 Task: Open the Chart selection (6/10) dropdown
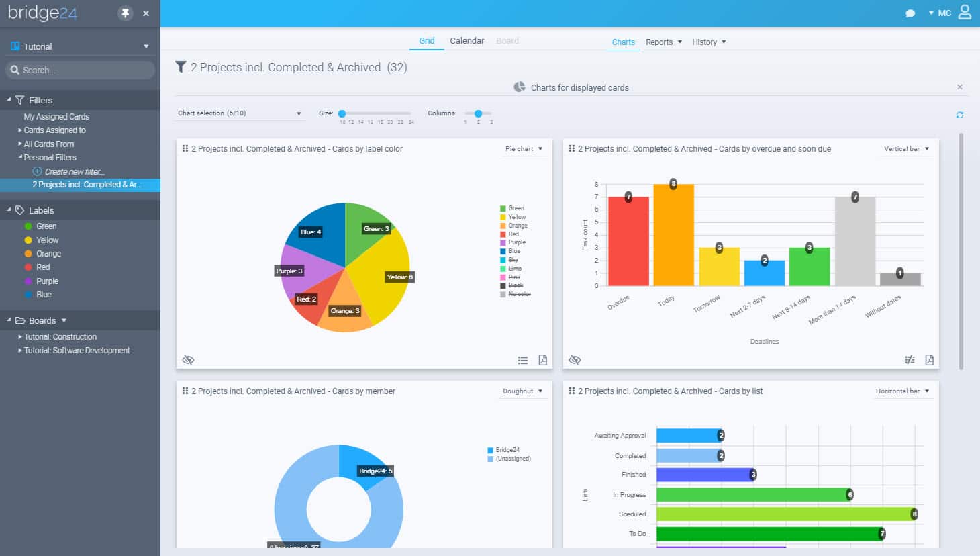[x=240, y=113]
